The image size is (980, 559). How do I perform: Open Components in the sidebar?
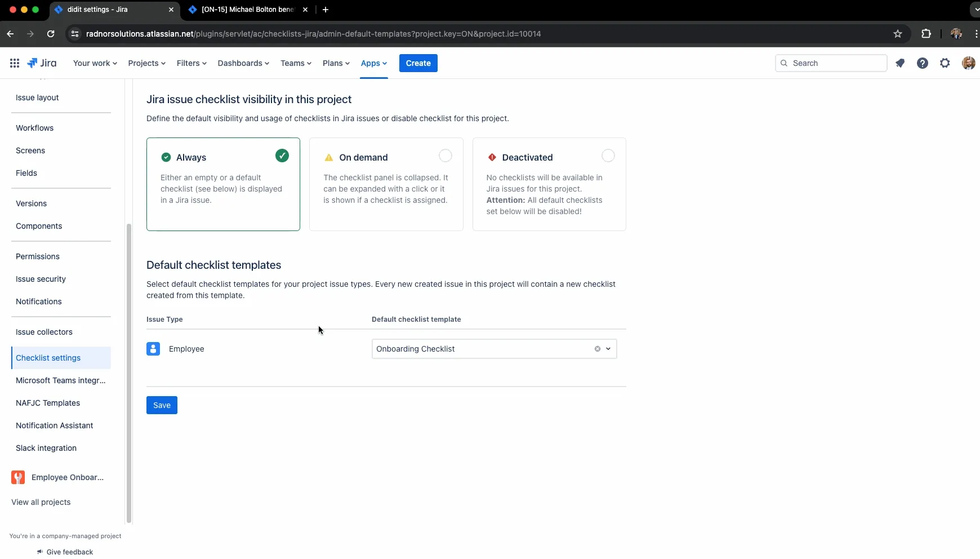[39, 226]
